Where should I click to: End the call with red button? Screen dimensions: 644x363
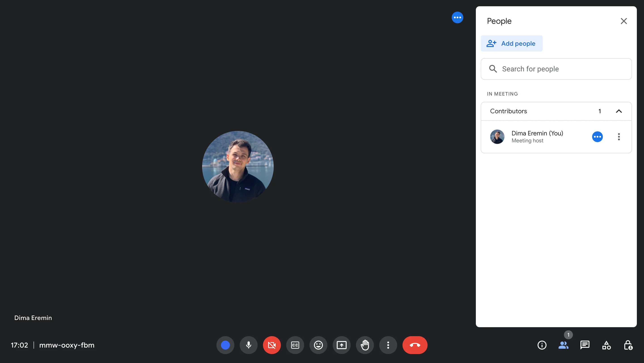tap(415, 345)
